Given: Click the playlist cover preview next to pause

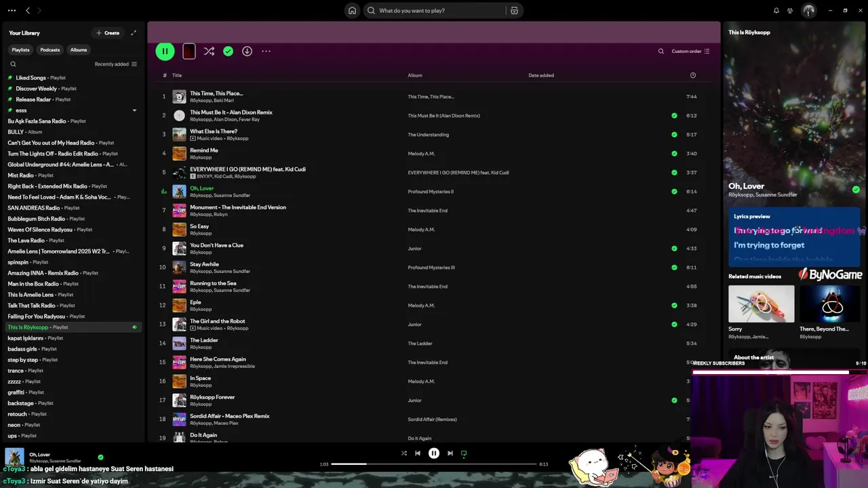Looking at the screenshot, I should (x=189, y=51).
